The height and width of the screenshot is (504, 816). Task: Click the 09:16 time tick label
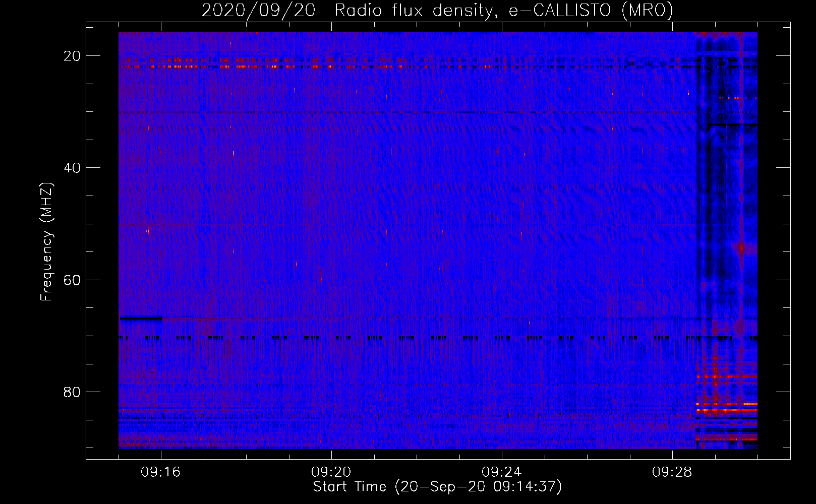[161, 472]
